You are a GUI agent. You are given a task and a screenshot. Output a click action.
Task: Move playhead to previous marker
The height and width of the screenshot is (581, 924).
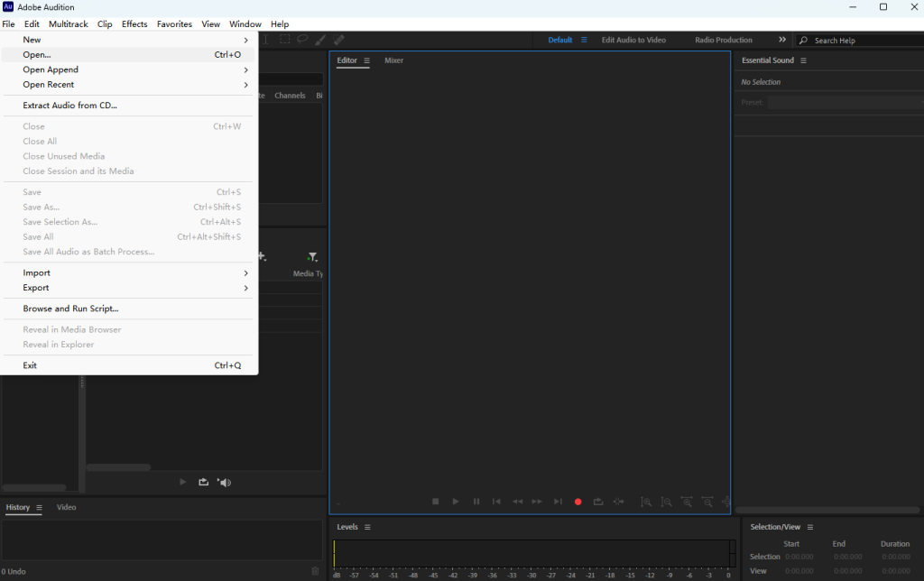coord(496,502)
